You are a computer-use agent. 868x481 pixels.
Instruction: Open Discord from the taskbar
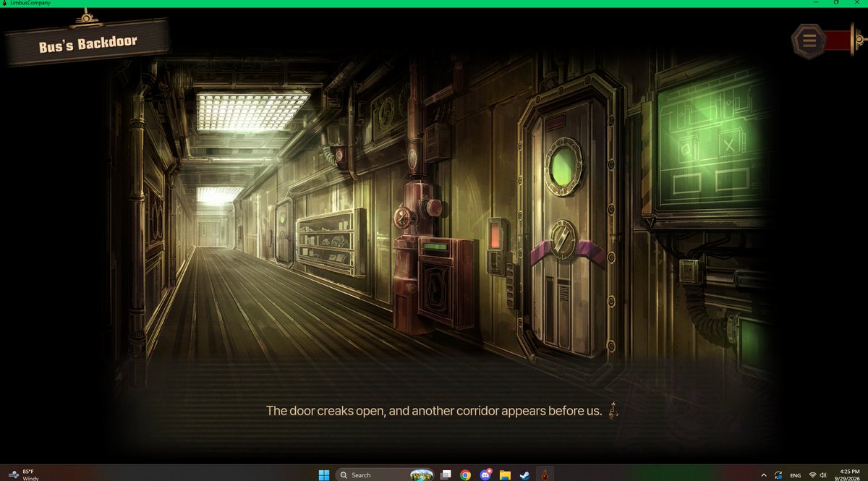[x=485, y=474]
